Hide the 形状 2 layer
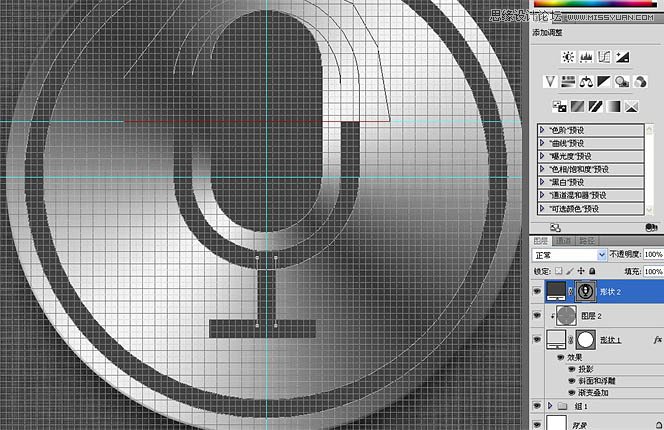Viewport: 664px width, 430px height. click(537, 291)
